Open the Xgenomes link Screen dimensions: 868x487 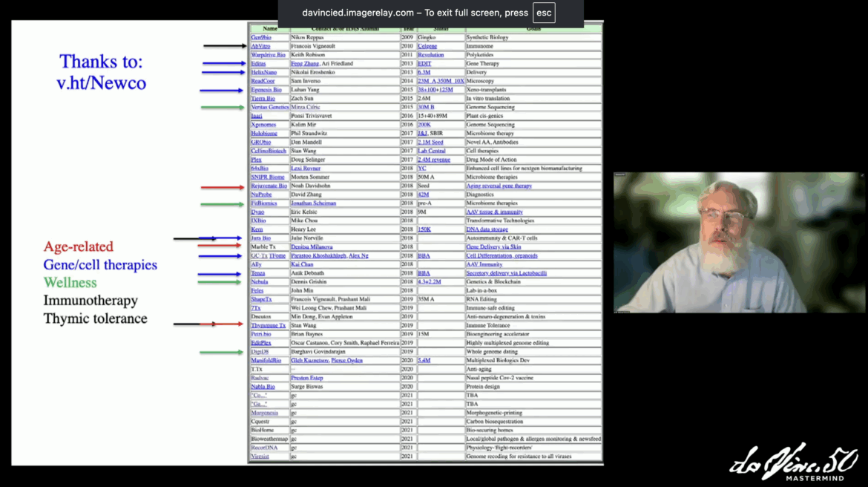263,125
